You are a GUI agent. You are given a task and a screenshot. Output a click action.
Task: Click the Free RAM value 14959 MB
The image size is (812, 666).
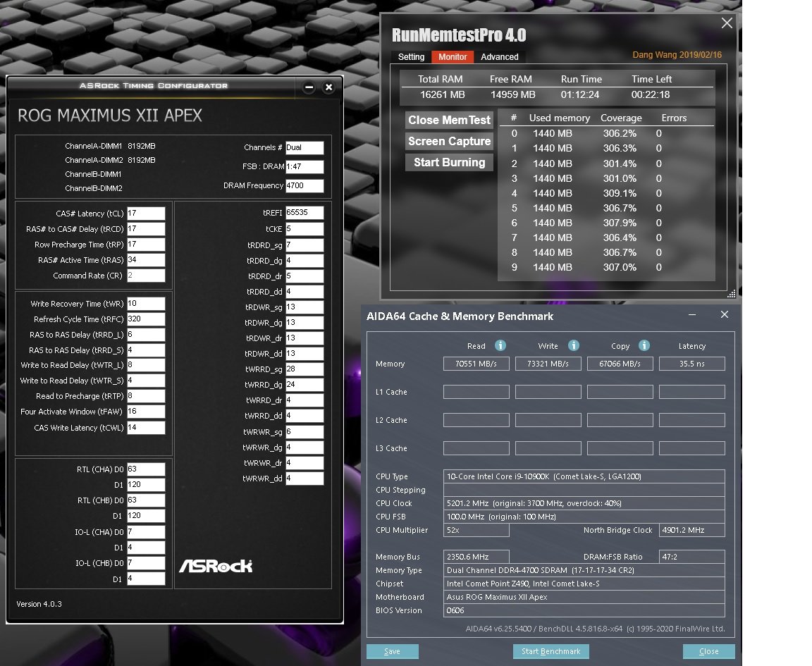pos(512,94)
